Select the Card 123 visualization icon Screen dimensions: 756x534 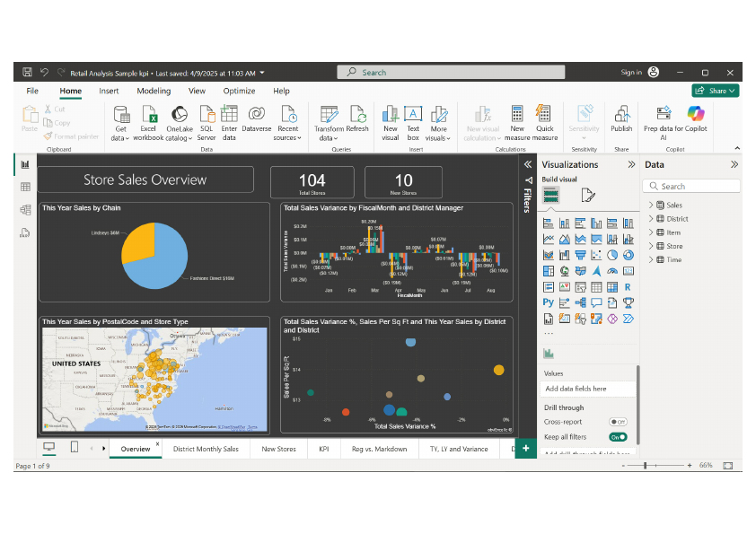(629, 271)
